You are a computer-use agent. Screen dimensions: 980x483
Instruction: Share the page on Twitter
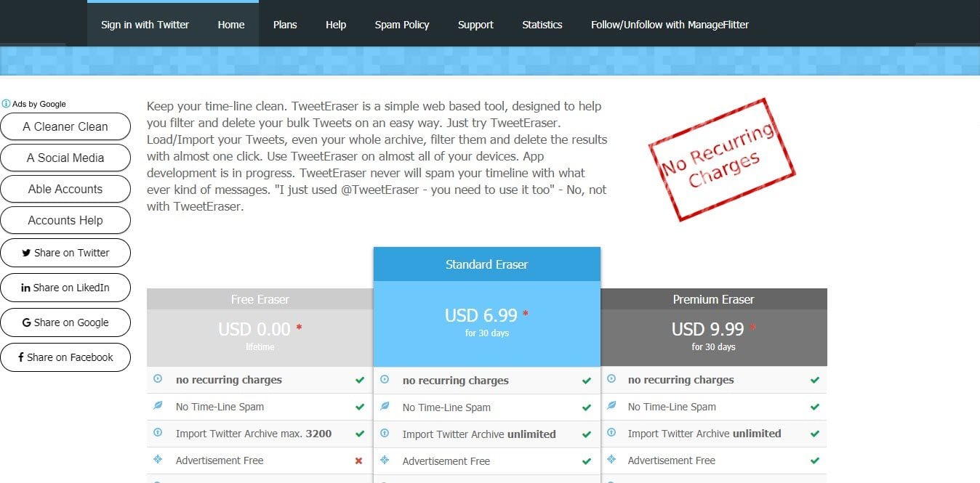(65, 253)
